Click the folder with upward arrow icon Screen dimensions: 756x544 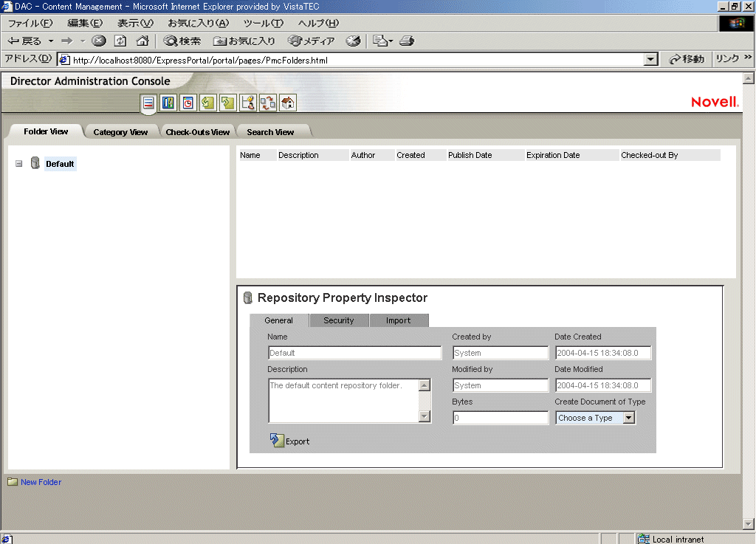pos(227,103)
